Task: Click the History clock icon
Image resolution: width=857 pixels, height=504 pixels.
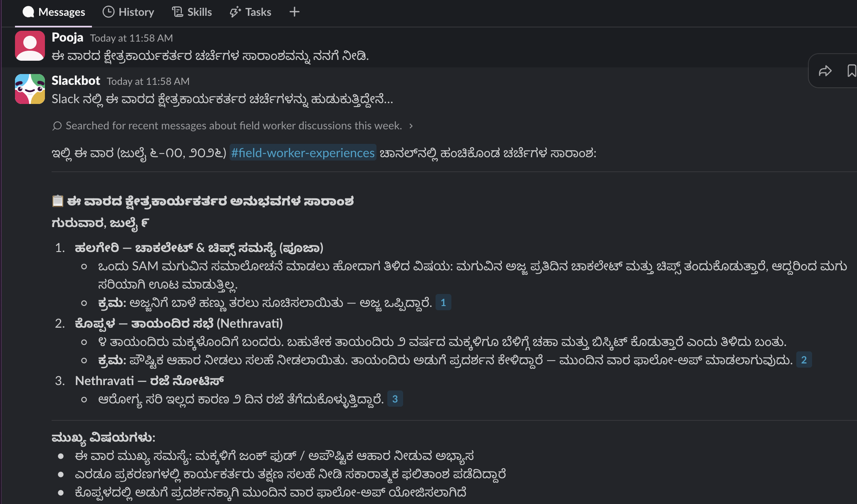Action: (109, 12)
